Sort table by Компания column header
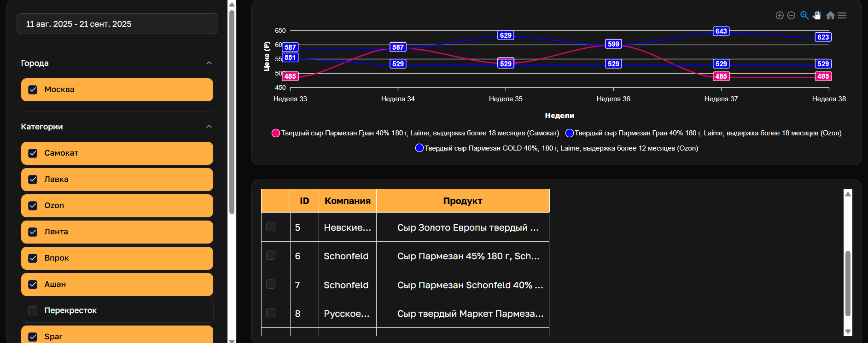Screen dimensions: 868x343 click(x=347, y=201)
